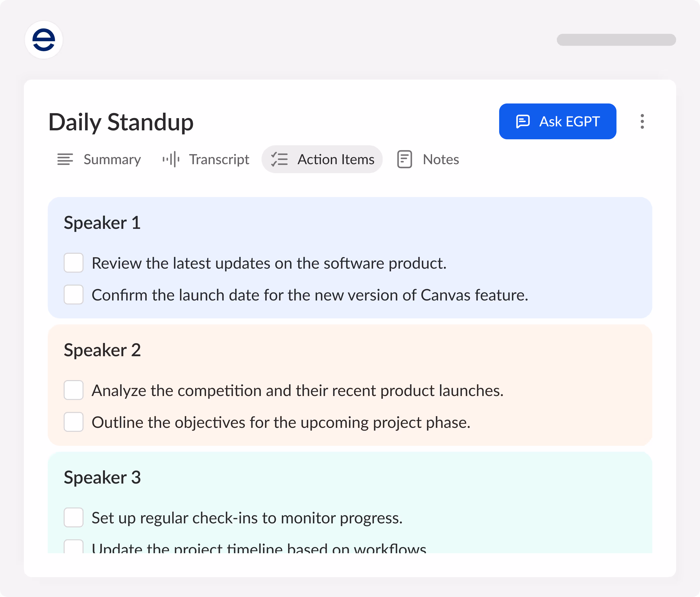
Task: Click the Notes document icon
Action: pyautogui.click(x=404, y=159)
